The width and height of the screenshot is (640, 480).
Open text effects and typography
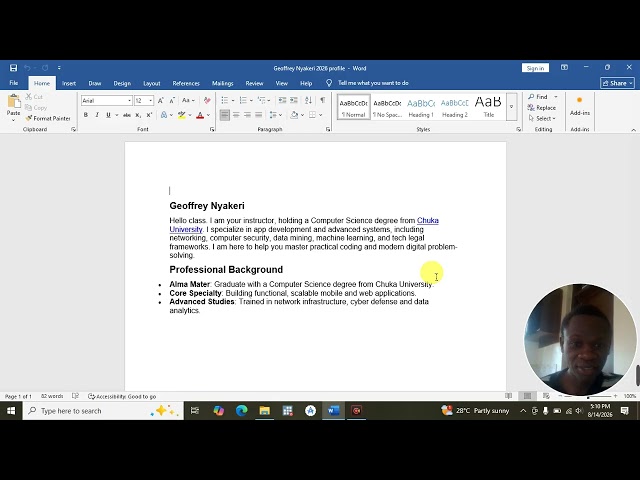[x=164, y=115]
